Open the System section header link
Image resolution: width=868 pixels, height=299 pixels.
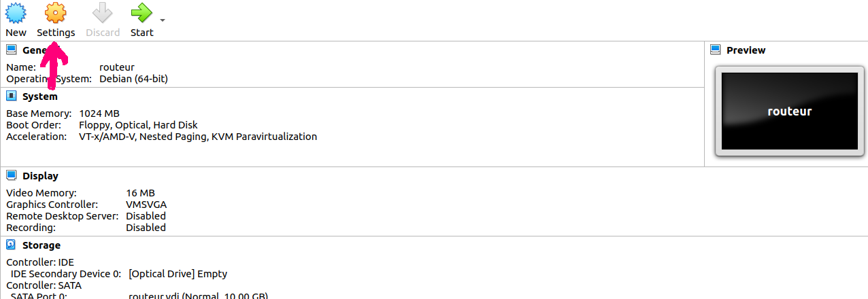40,96
